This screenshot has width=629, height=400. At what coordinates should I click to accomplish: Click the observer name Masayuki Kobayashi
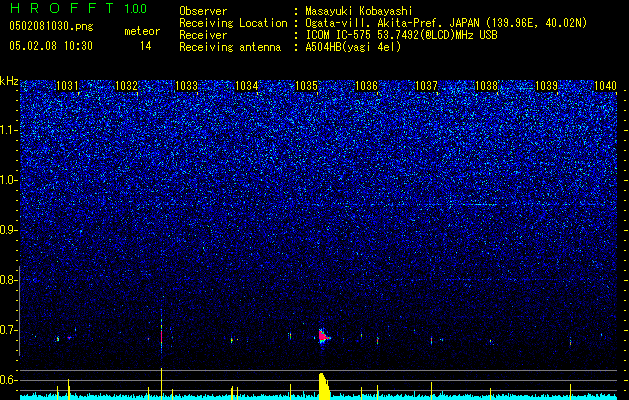(359, 11)
